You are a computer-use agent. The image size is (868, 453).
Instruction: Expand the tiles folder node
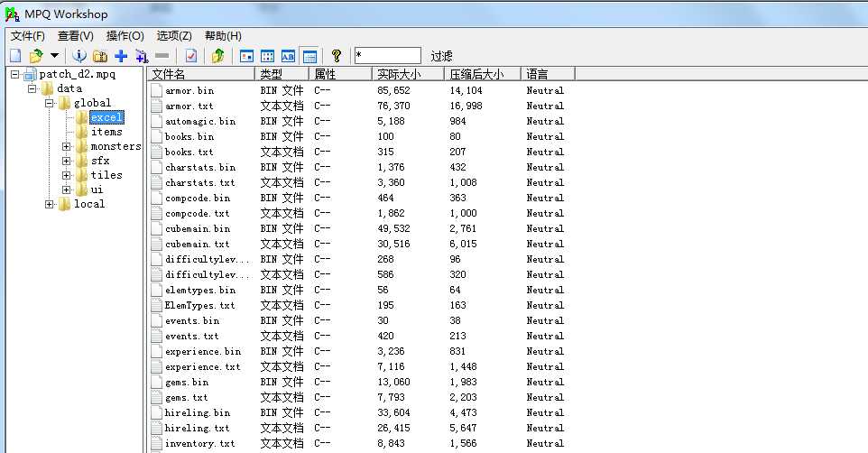tap(67, 176)
